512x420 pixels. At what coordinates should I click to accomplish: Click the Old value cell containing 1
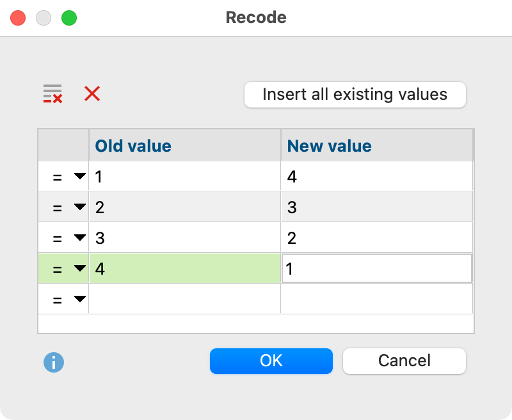(x=184, y=177)
